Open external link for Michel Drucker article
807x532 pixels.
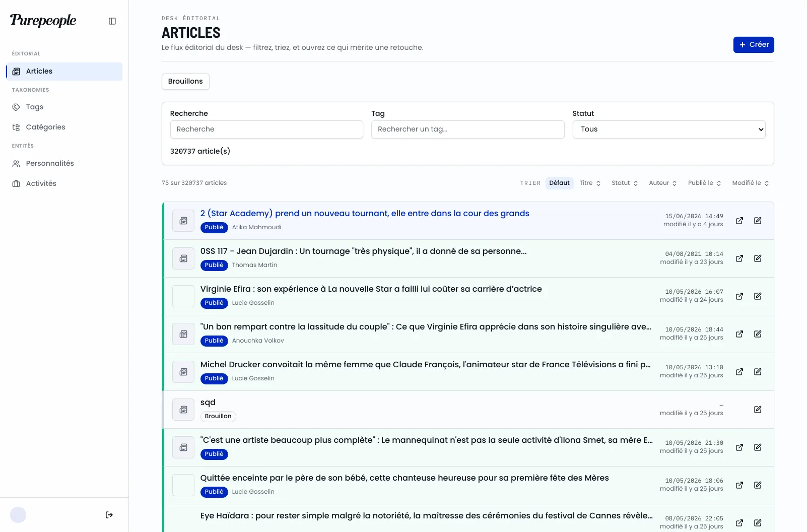click(739, 372)
